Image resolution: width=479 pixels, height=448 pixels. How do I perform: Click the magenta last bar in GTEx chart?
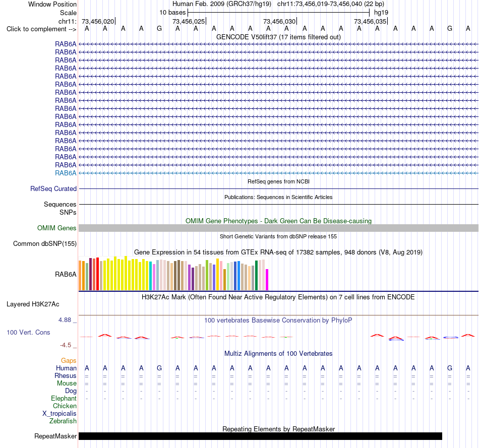267,279
